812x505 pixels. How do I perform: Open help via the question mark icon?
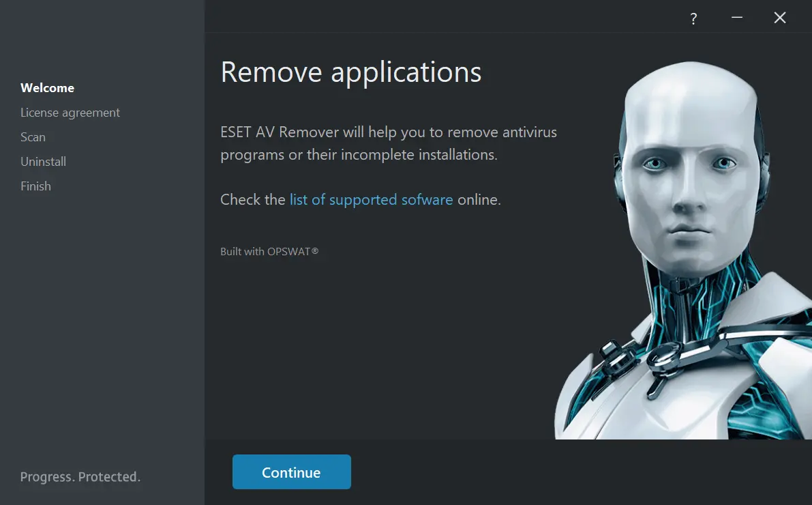coord(693,18)
